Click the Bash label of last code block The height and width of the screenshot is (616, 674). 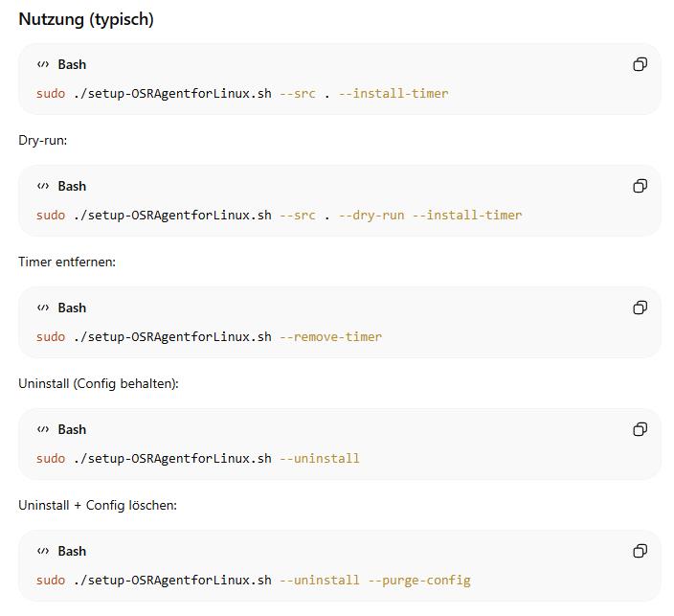point(72,551)
